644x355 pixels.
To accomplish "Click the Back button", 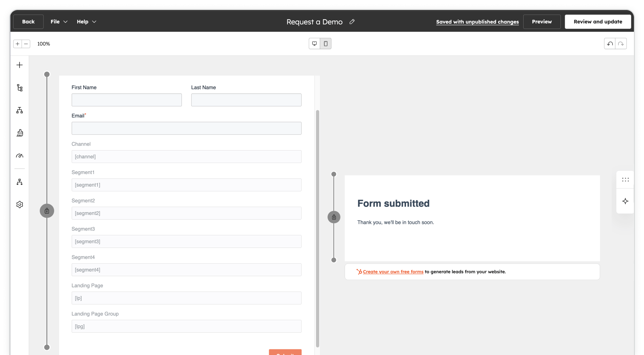I will 28,22.
